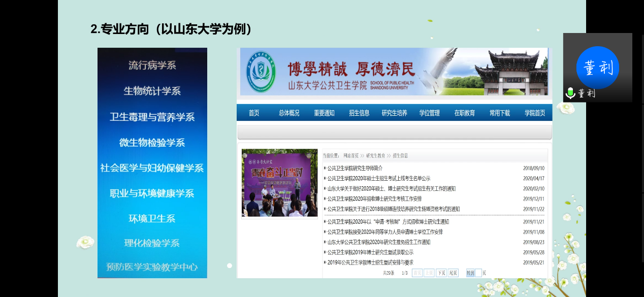Select 预防医学实验教学中心 entry
The height and width of the screenshot is (297, 644).
(x=152, y=267)
